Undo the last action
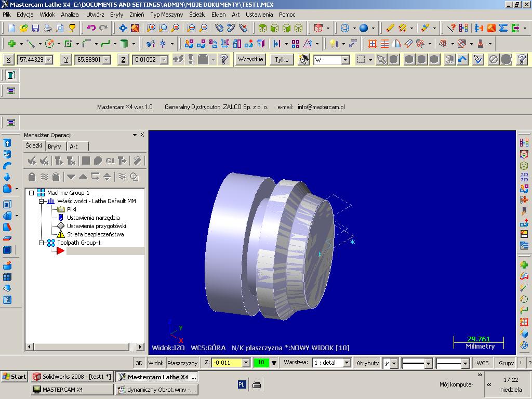The width and height of the screenshot is (532, 399). pyautogui.click(x=91, y=28)
